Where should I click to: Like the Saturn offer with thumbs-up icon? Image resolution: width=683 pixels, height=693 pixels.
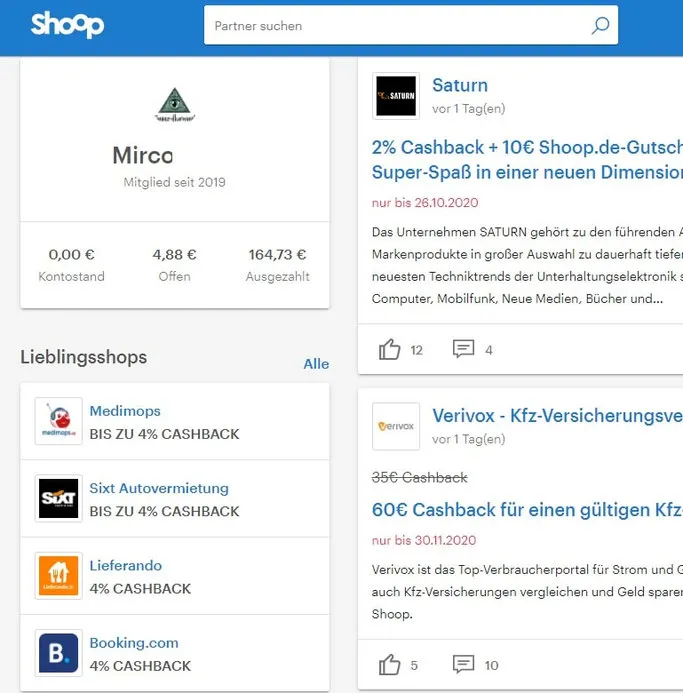[x=389, y=350]
